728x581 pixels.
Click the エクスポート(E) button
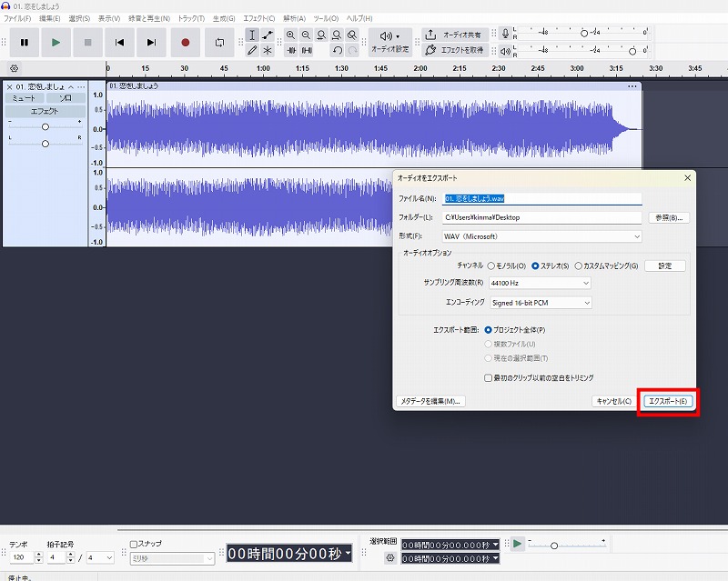[x=668, y=401]
